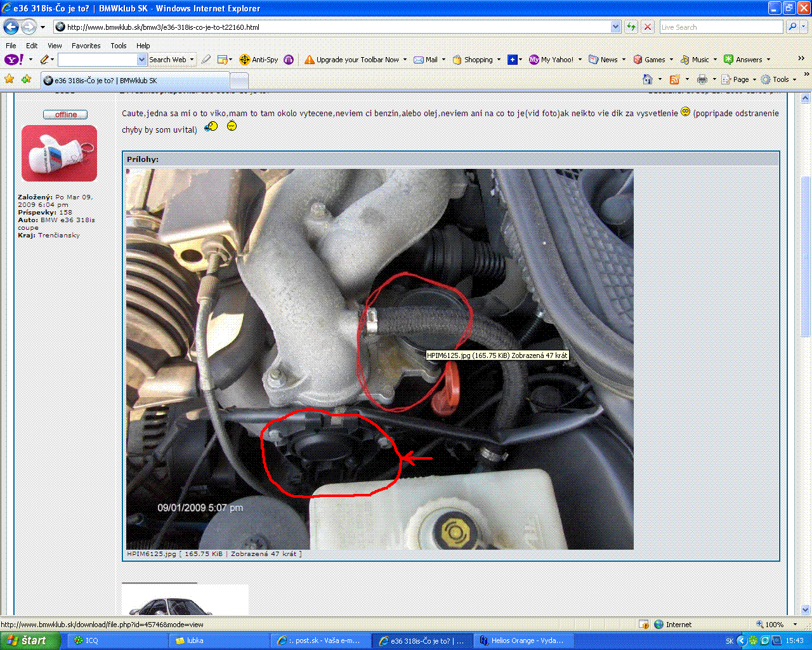Click the browser Back button
Viewport: 812px width, 650px height.
point(11,27)
